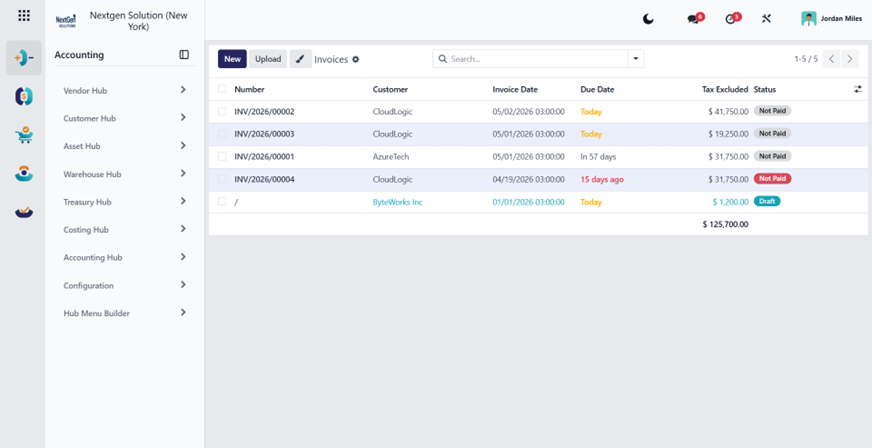The image size is (872, 448).
Task: Expand the Treasury Hub chevron
Action: [183, 201]
